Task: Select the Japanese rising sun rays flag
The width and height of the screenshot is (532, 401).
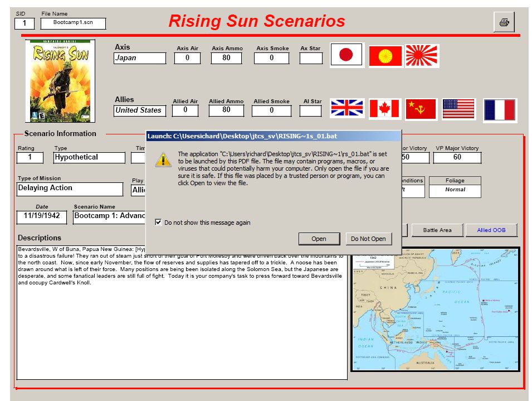Action: pos(422,56)
